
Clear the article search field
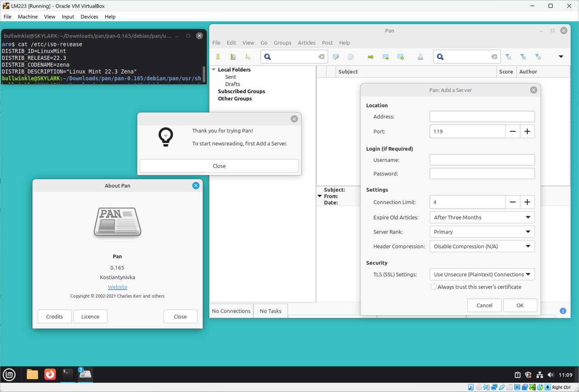point(494,57)
